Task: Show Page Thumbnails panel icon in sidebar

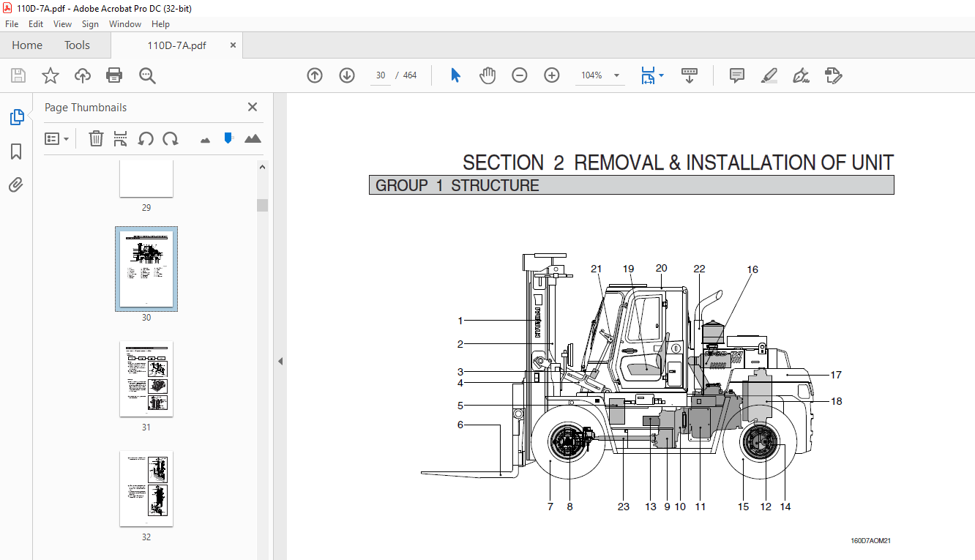Action: point(16,117)
